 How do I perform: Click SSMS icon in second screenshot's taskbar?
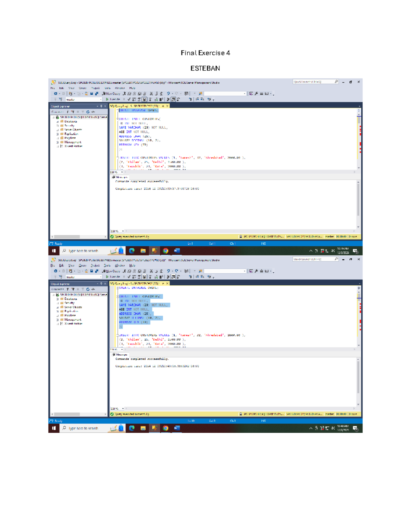(x=154, y=428)
